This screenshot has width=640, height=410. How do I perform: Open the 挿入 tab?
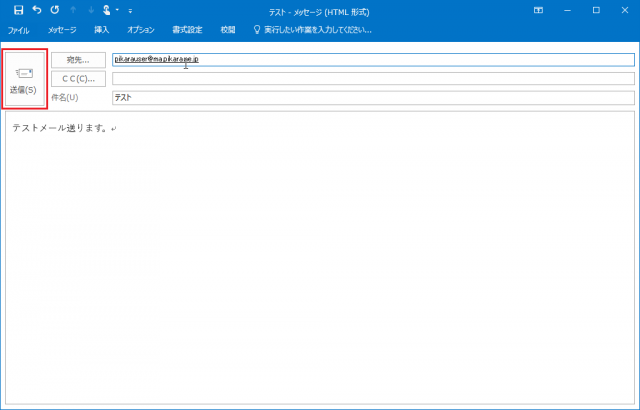pos(102,30)
